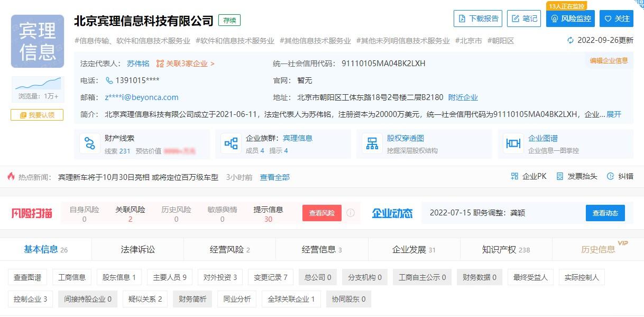The width and height of the screenshot is (644, 317).
Task: Open 股权穿透图 equity chart link
Action: point(406,138)
